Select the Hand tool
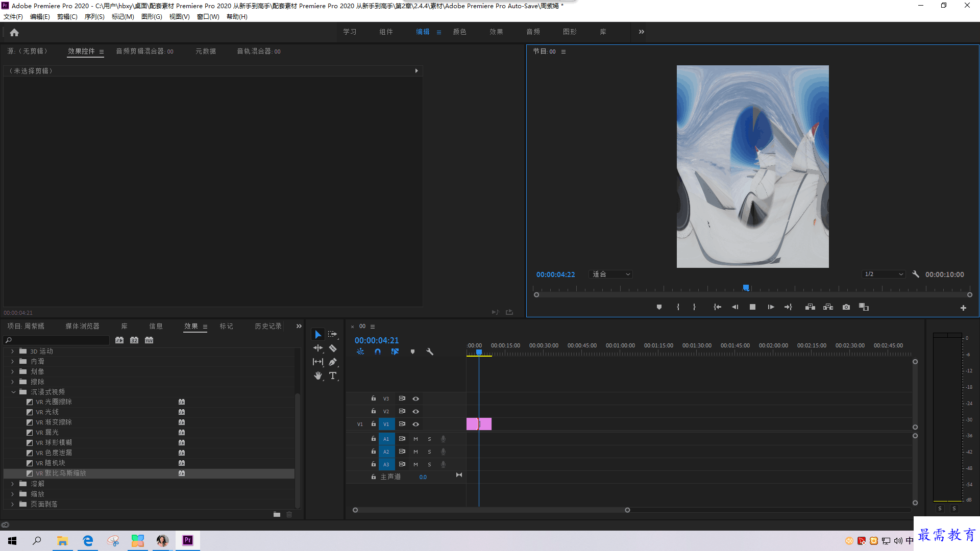 click(318, 375)
